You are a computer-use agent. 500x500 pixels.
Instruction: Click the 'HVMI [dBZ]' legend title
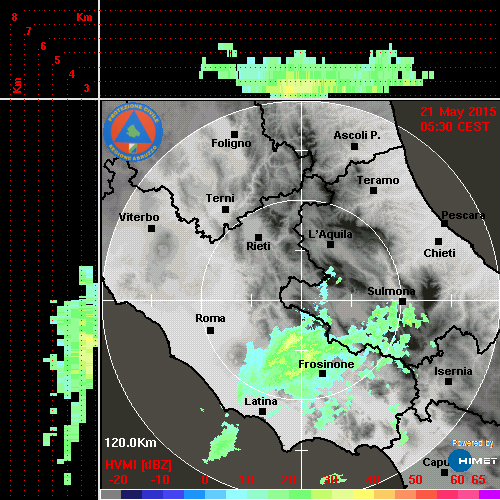[x=138, y=465]
